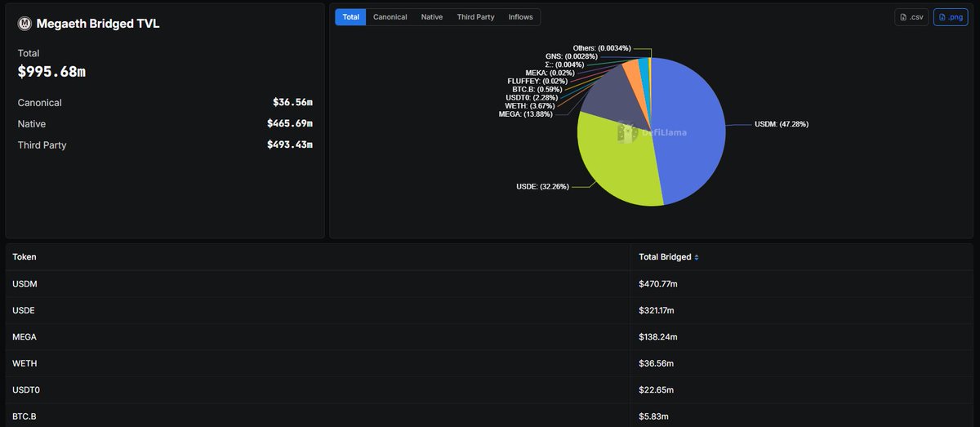Select the USDE token row
Screen dimensions: 980x427
490,310
